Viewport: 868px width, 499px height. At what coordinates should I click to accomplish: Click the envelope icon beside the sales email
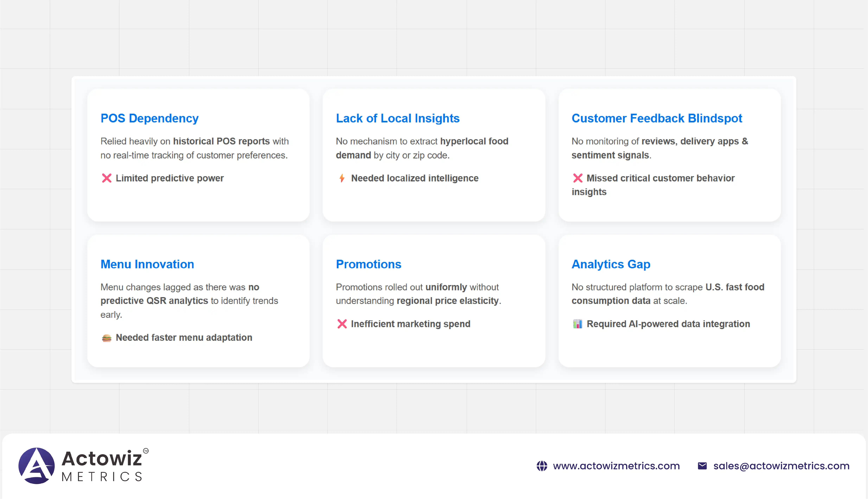(x=702, y=466)
